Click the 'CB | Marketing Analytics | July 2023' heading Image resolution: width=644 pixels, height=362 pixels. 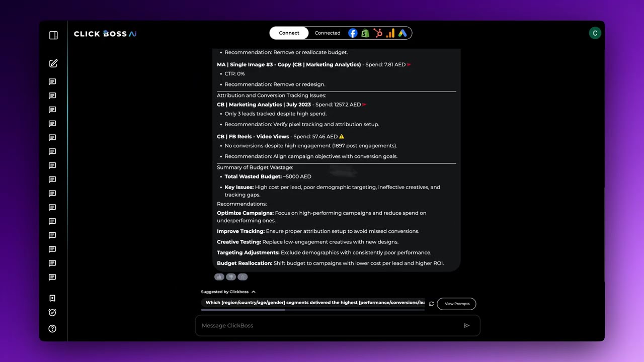point(264,105)
